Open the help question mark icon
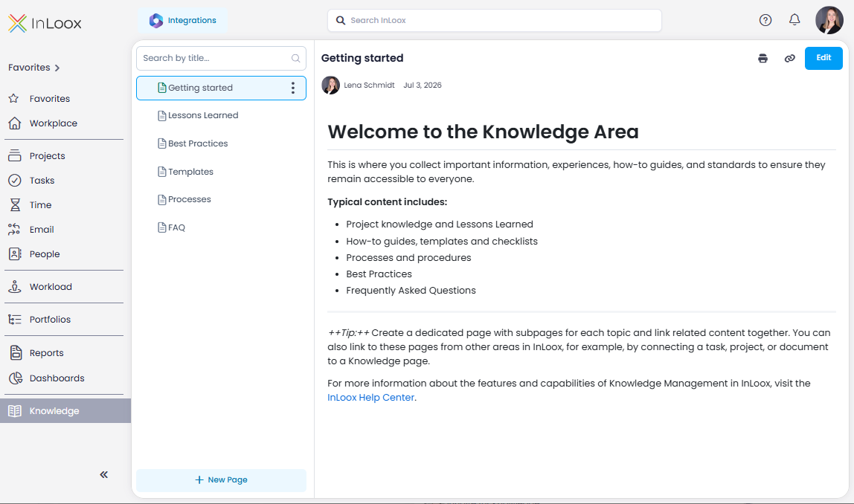The width and height of the screenshot is (854, 504). 765,20
